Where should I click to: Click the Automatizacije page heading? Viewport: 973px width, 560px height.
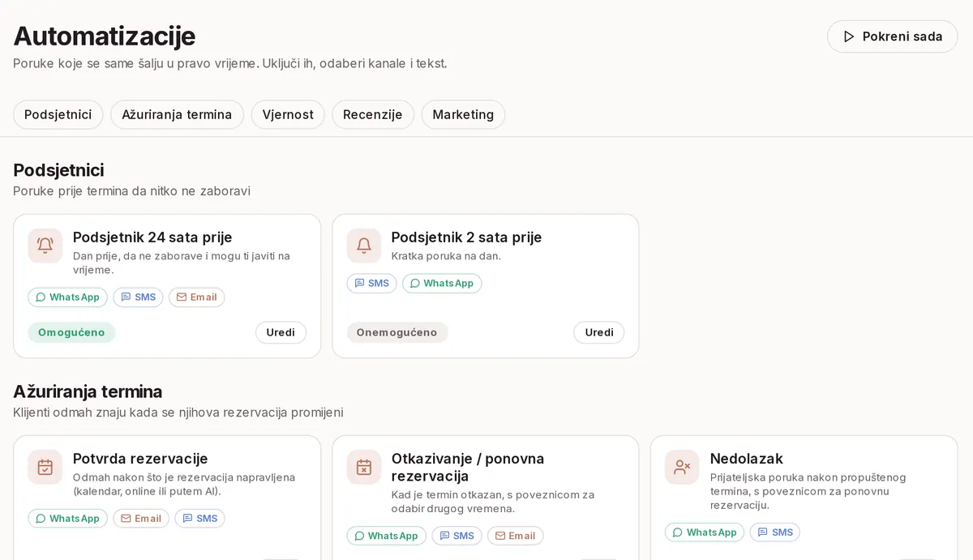click(104, 36)
